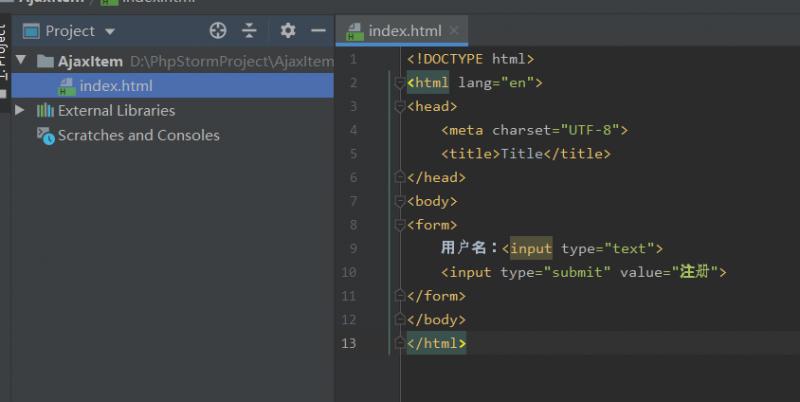The image size is (800, 402).
Task: Click the AjaxItem folder icon
Action: 45,62
